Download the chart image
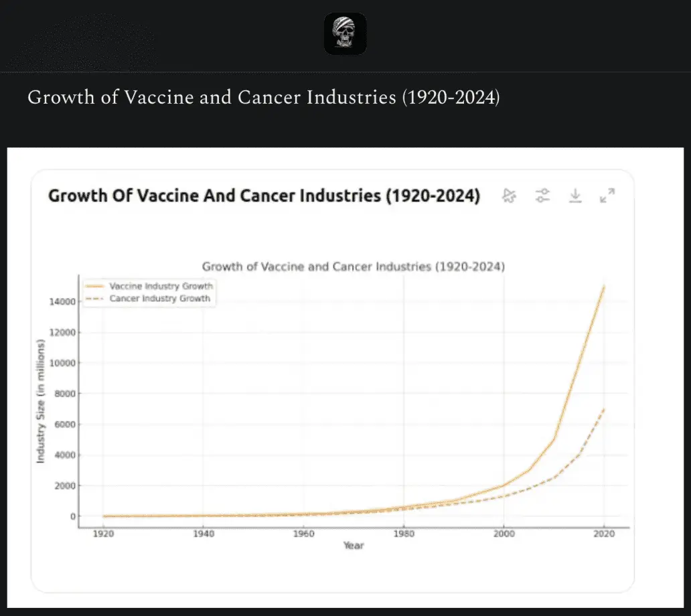Viewport: 691px width, 616px height. click(574, 196)
